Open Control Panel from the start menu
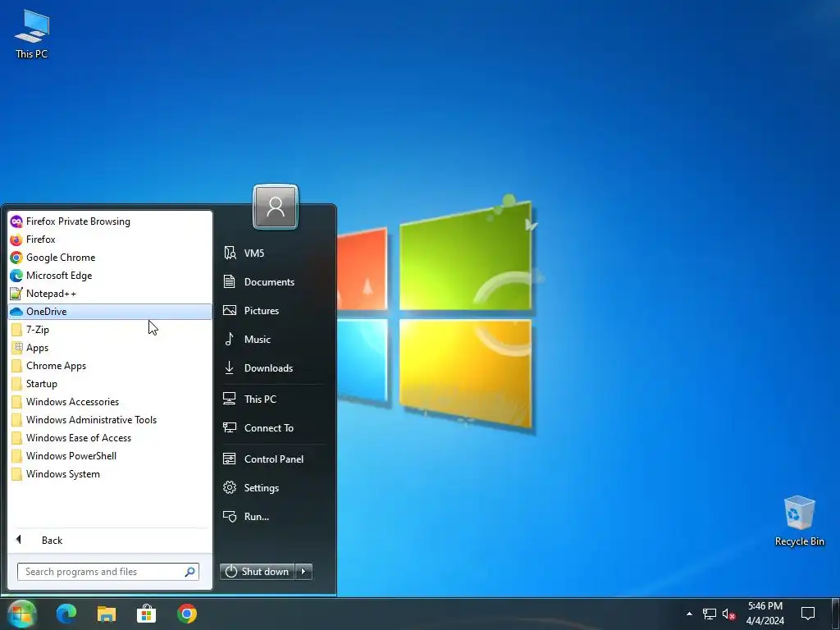 [x=274, y=459]
